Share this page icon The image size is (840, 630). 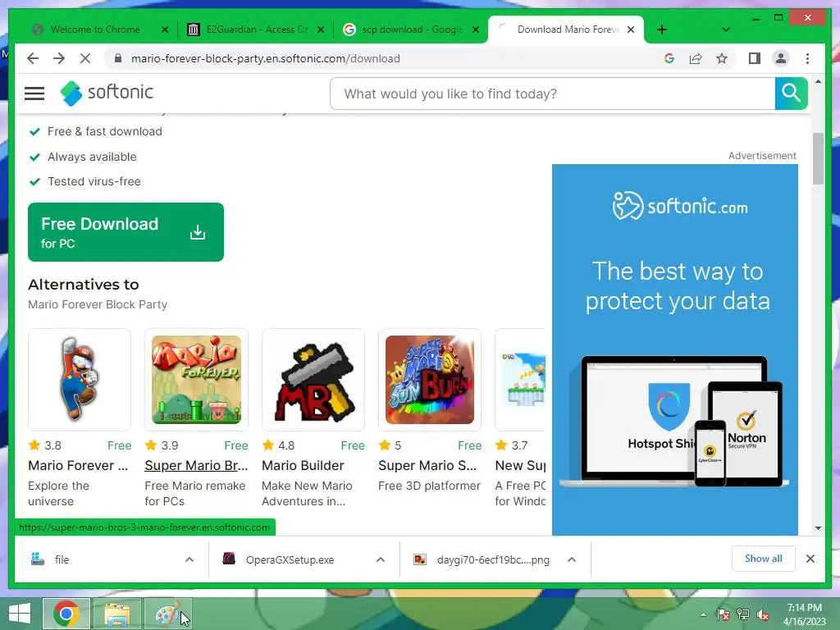696,58
